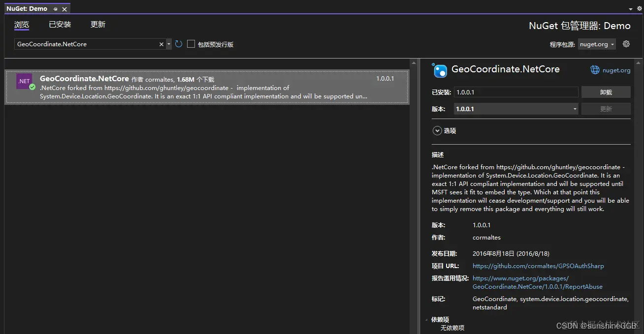The height and width of the screenshot is (334, 644).
Task: Open package source settings gear
Action: pos(626,44)
